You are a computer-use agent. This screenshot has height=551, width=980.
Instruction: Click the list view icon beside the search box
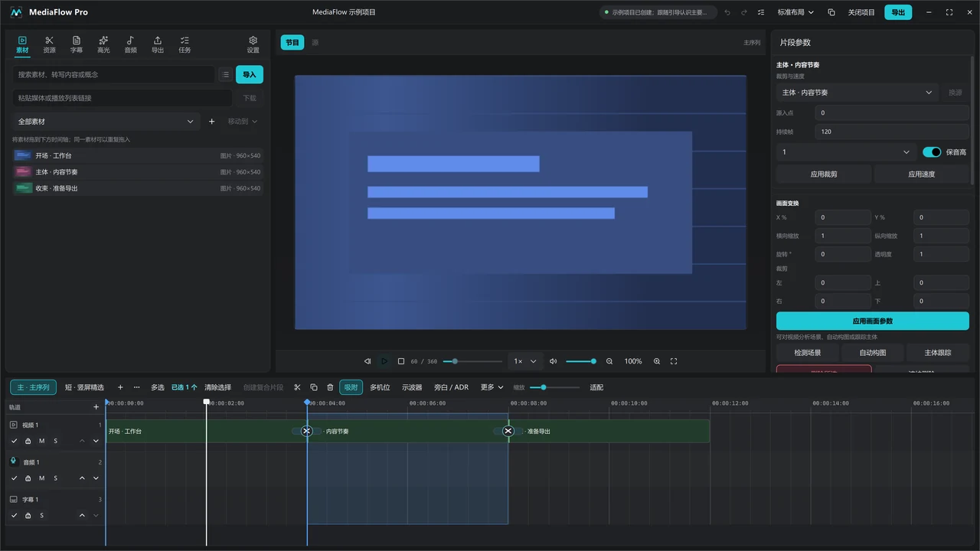point(225,74)
